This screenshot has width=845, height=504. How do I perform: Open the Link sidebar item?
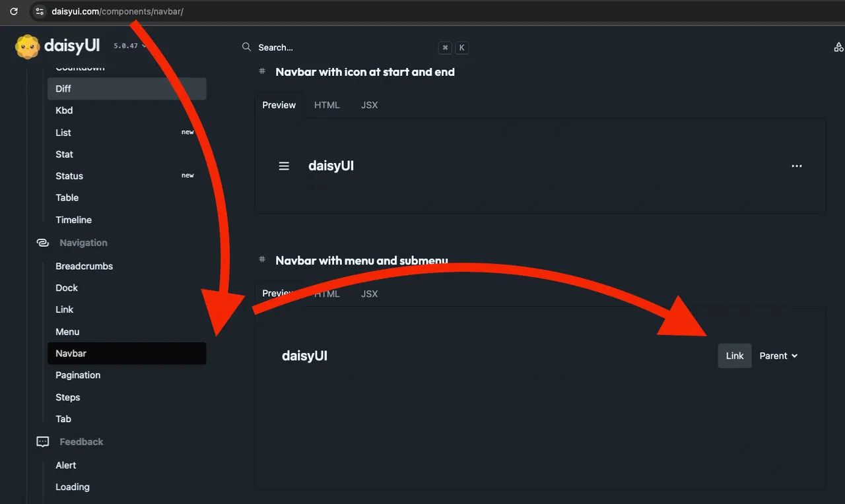tap(127, 309)
